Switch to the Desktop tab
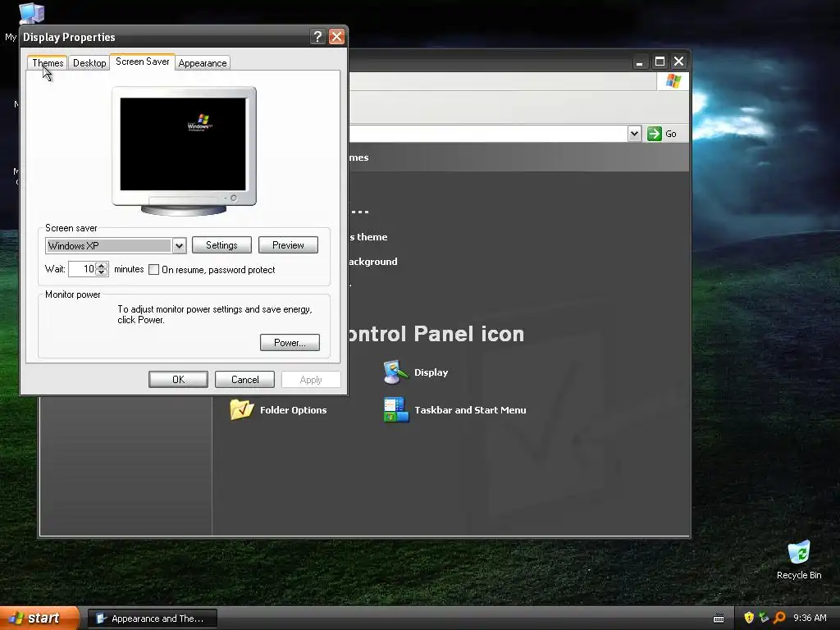 click(x=89, y=62)
